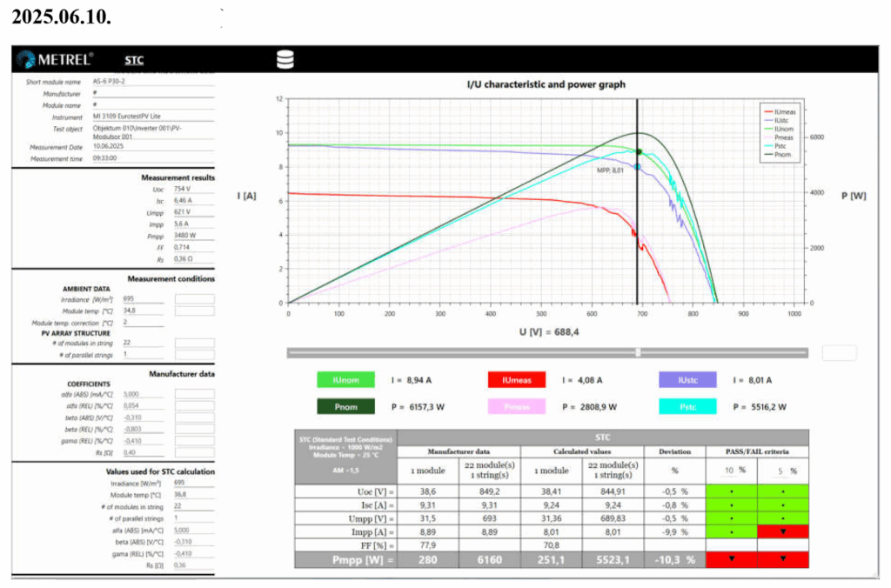
Task: Click the alfa (ABS) coefficient input box
Action: (x=194, y=394)
